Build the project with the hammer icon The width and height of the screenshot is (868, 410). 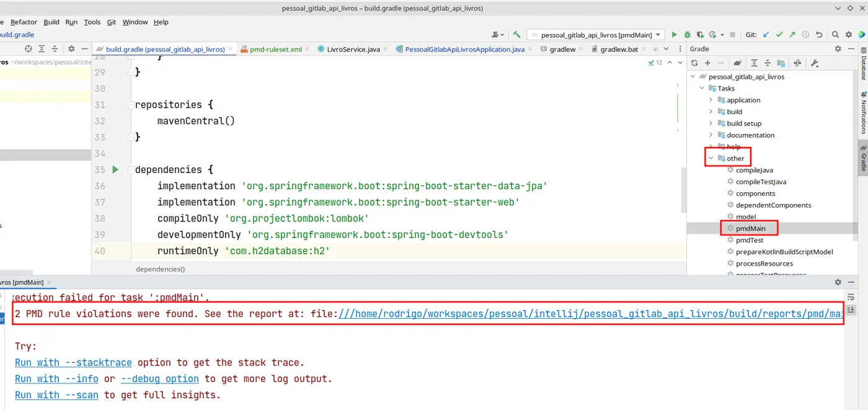coord(516,35)
